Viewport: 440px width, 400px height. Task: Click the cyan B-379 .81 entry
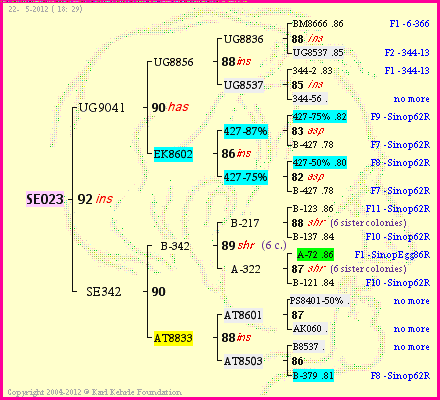313,375
